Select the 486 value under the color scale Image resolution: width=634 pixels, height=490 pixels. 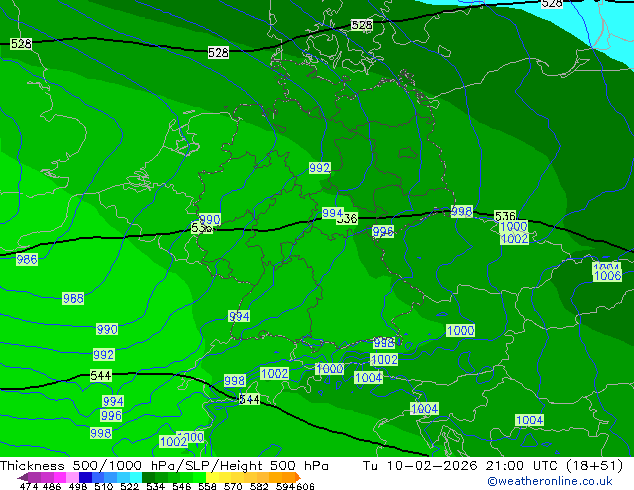click(52, 486)
